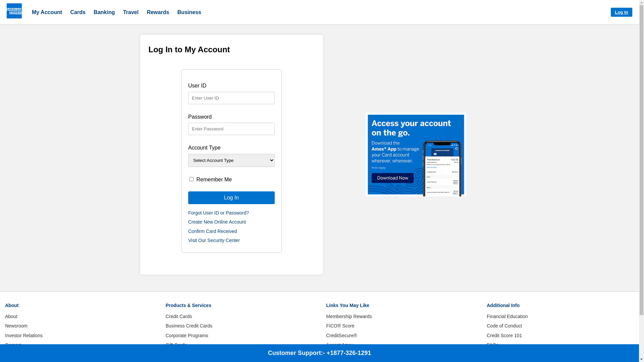Open the Credit Cards footer link
Screen dimensions: 644x362
(179, 316)
